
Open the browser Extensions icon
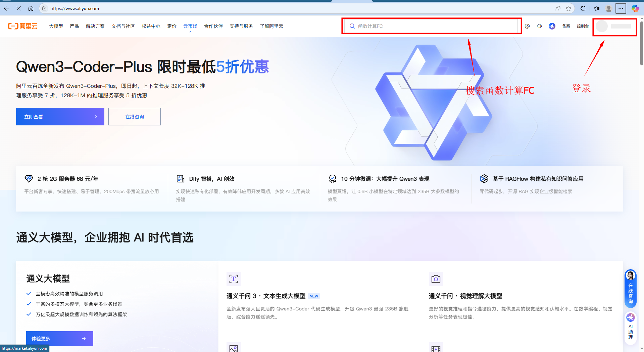click(x=583, y=8)
